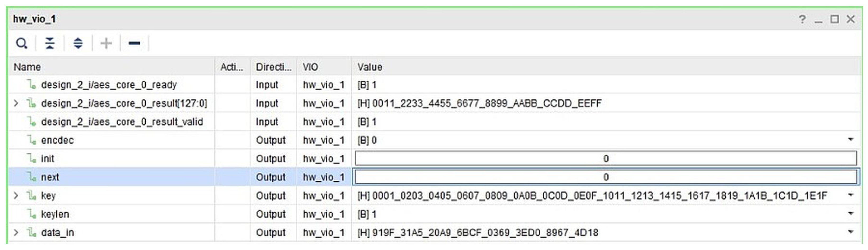Open the encdec value dropdown arrow
The height and width of the screenshot is (250, 868).
coord(851,140)
